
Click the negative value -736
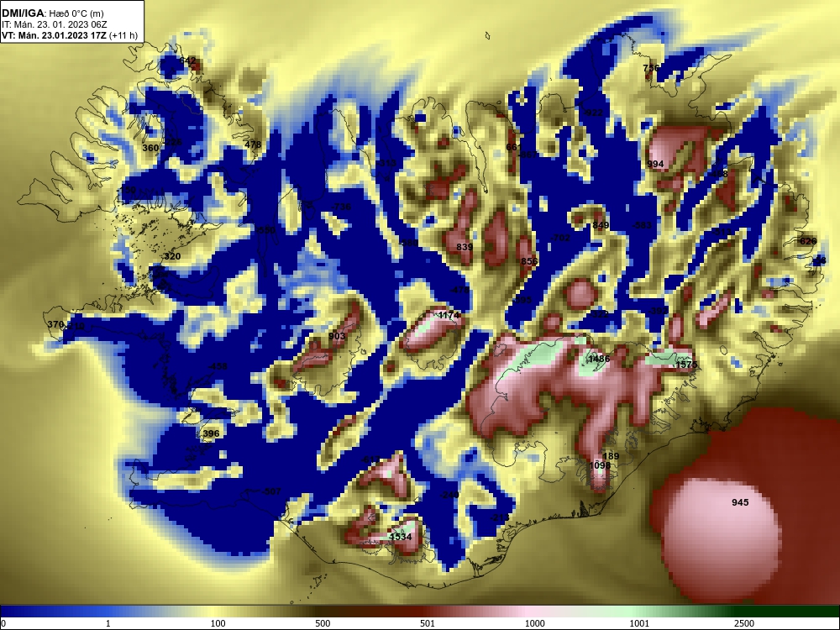[x=341, y=207]
